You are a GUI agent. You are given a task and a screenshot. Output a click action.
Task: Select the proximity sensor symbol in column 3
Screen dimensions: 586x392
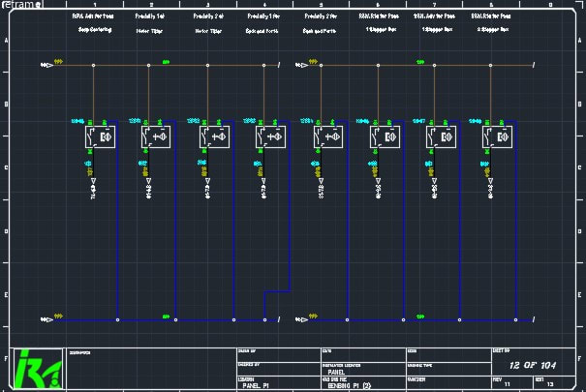(x=213, y=136)
